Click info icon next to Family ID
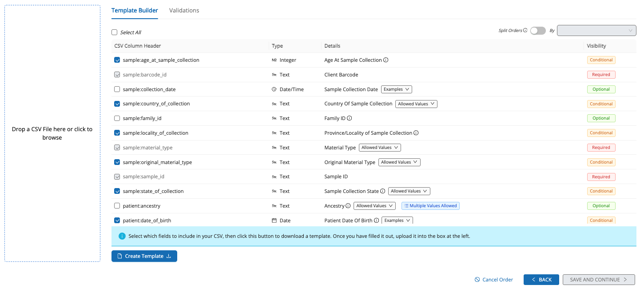The height and width of the screenshot is (293, 644). [x=350, y=118]
